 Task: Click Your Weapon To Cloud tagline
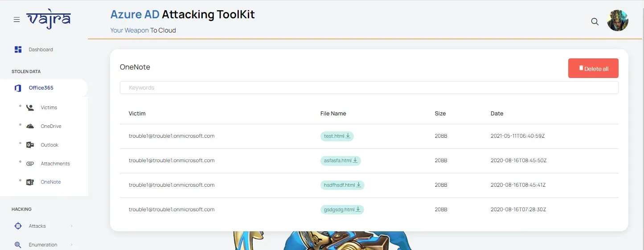point(143,30)
